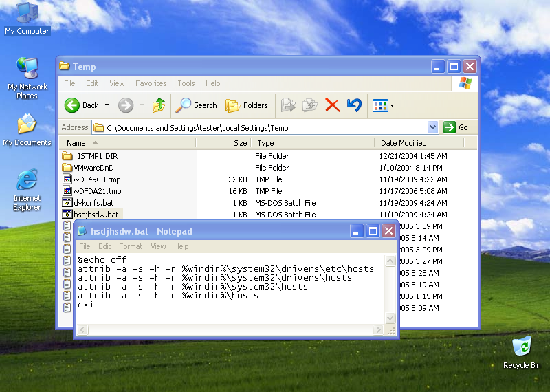550x392 pixels.
Task: Sort by Type column header
Action: [313, 143]
